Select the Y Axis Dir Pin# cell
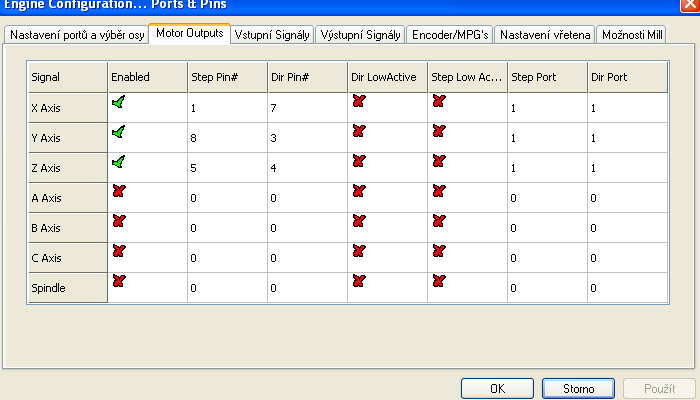 [x=306, y=138]
